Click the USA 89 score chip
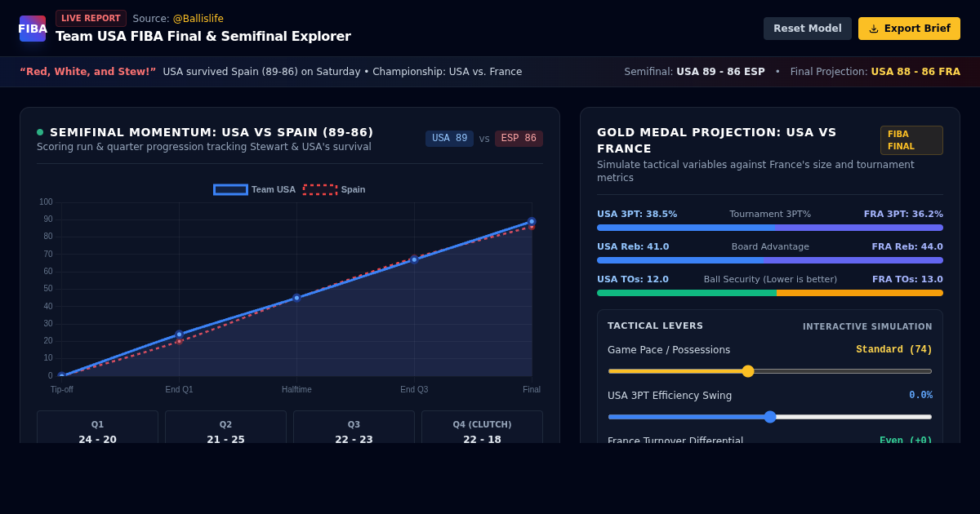Screen dimensions: 980x514 449,139
